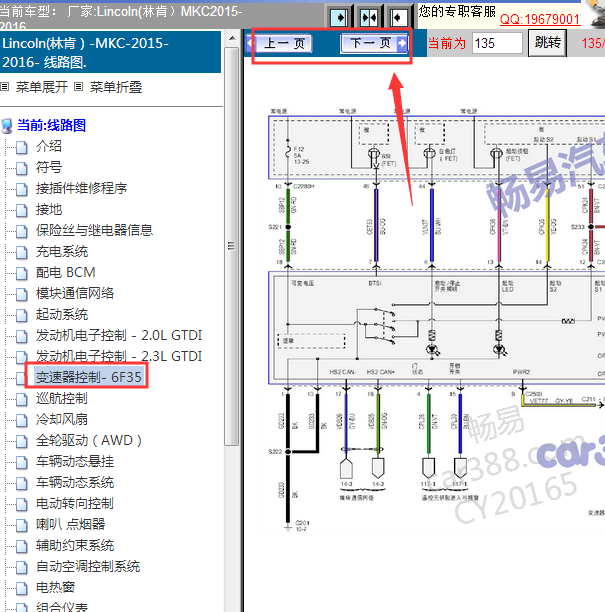This screenshot has height=612, width=605.
Task: Open the 车辆动态悬挂 entry
Action: tap(75, 461)
